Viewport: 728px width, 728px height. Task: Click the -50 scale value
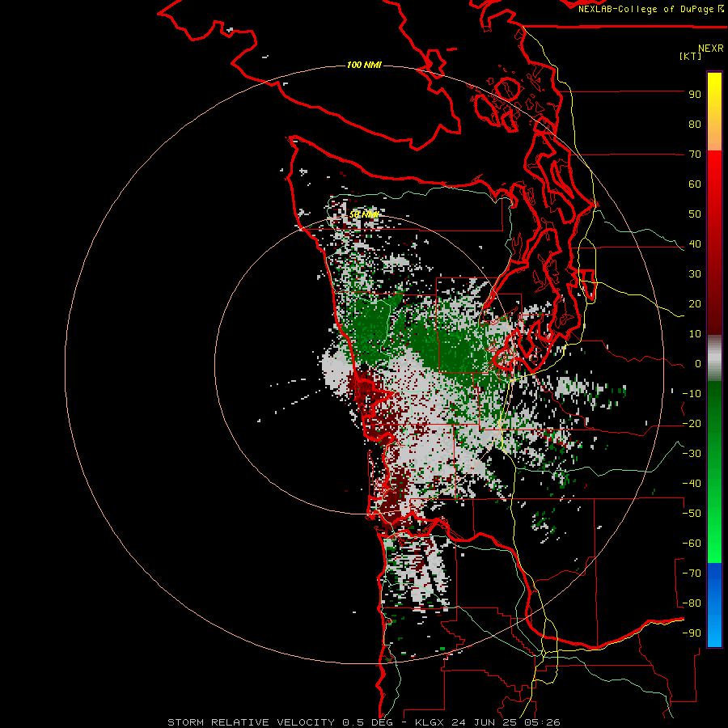[x=692, y=514]
